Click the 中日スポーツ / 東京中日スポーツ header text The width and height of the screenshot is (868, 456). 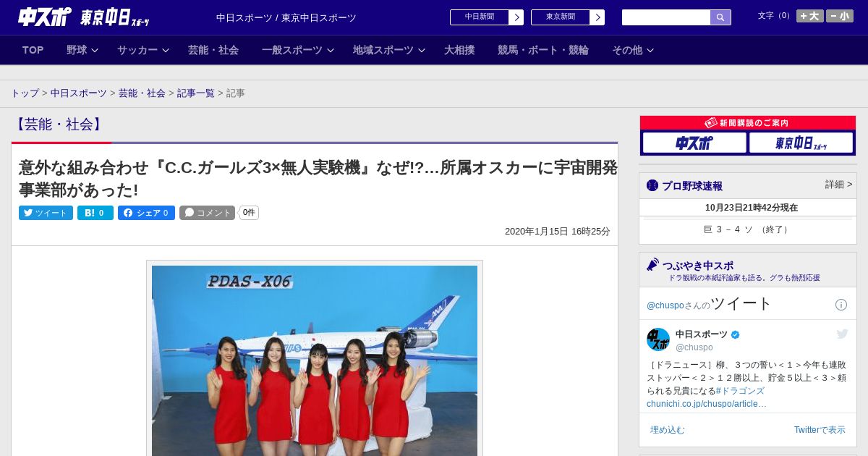coord(286,18)
